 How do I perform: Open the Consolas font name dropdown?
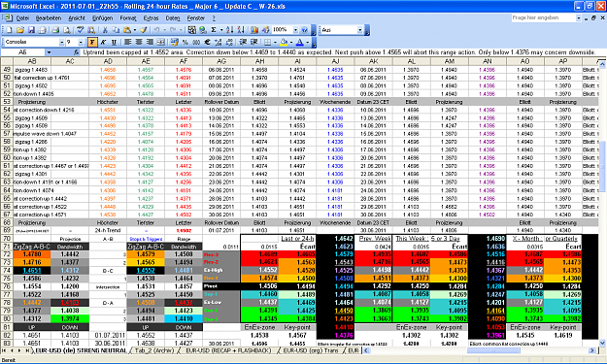click(x=61, y=42)
